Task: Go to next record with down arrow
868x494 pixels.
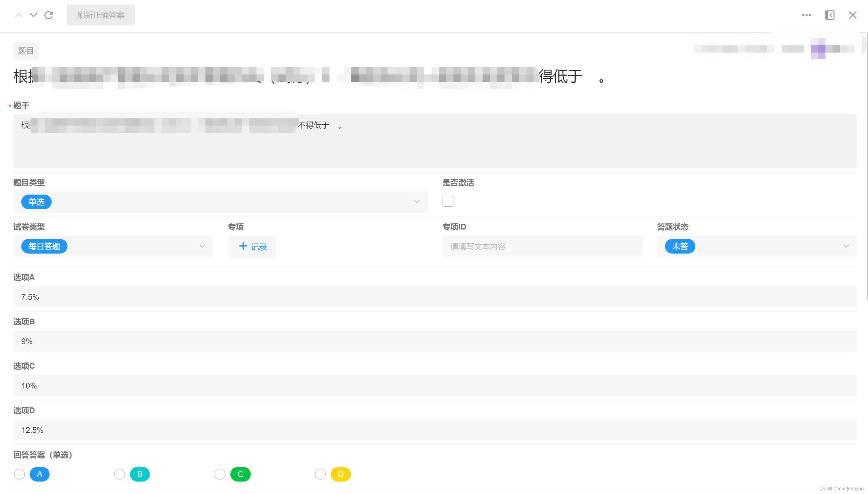Action: tap(33, 15)
